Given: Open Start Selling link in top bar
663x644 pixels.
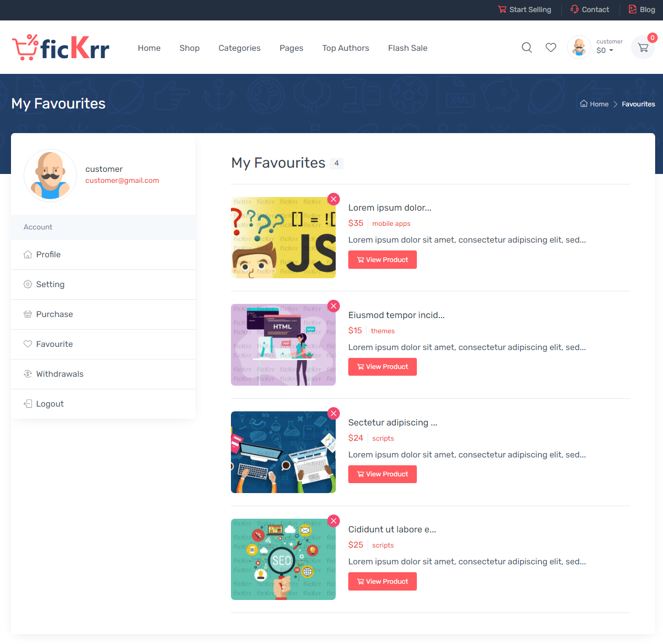Looking at the screenshot, I should 525,9.
